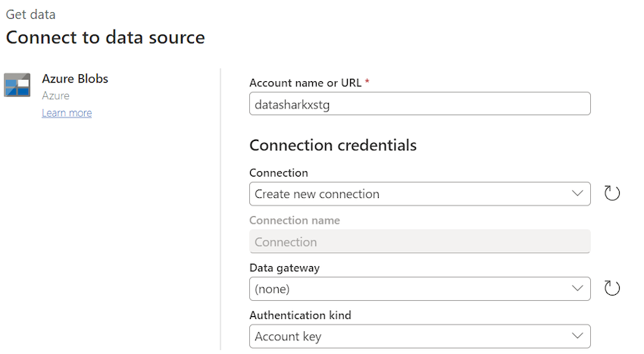644x354 pixels.
Task: Select the Azure Blobs title text
Action: (75, 79)
